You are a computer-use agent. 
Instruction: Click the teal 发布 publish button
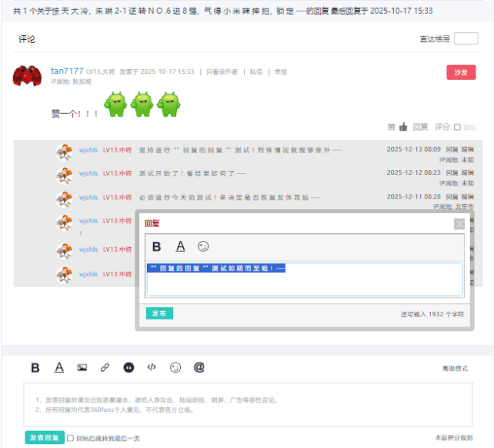pyautogui.click(x=159, y=313)
